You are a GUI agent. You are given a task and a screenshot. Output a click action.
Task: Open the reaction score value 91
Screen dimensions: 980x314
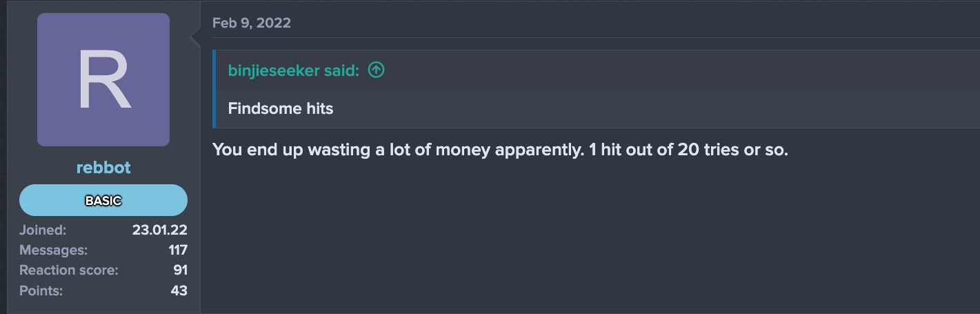pyautogui.click(x=180, y=270)
